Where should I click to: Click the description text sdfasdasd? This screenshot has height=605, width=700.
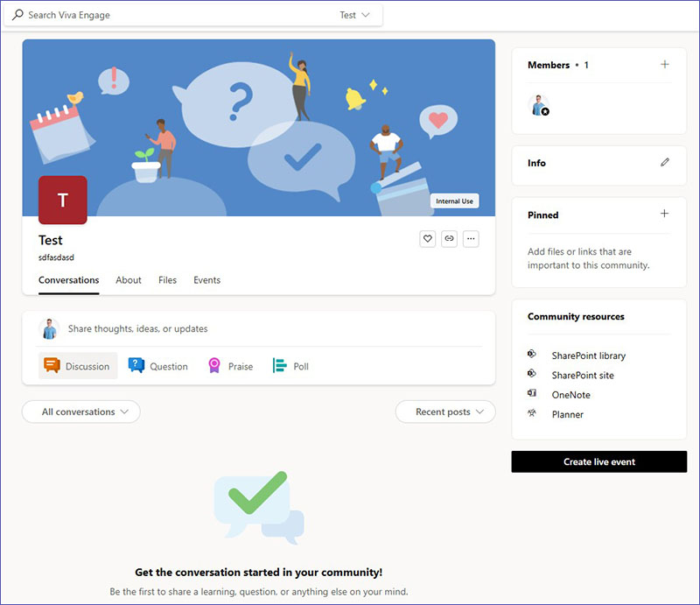[56, 257]
